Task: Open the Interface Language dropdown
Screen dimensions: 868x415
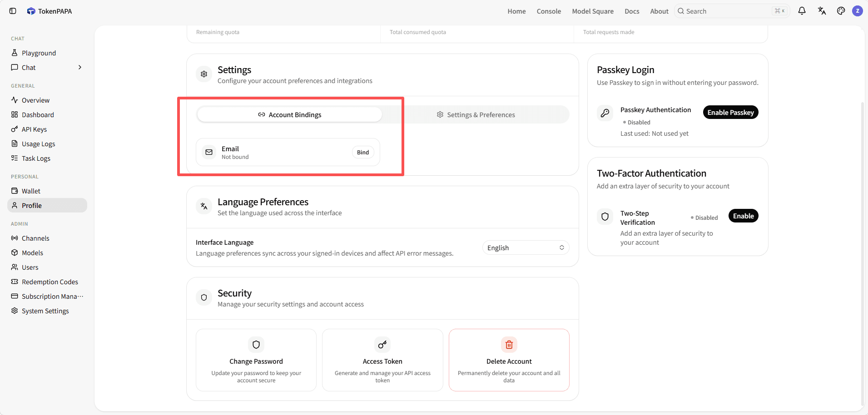Action: tap(526, 247)
